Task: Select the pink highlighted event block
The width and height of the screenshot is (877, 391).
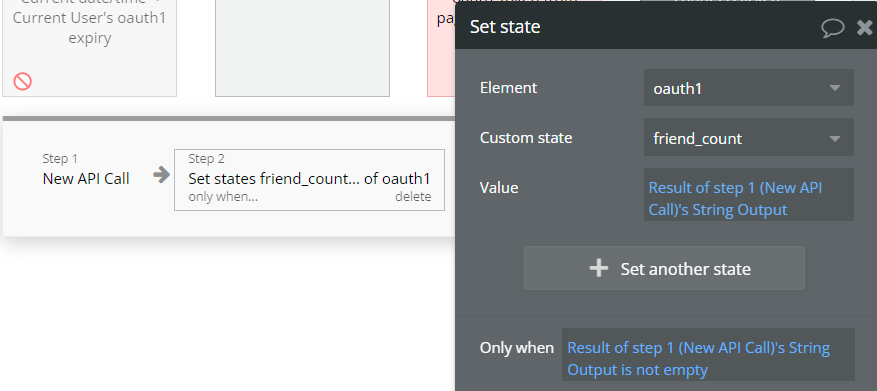Action: (441, 48)
